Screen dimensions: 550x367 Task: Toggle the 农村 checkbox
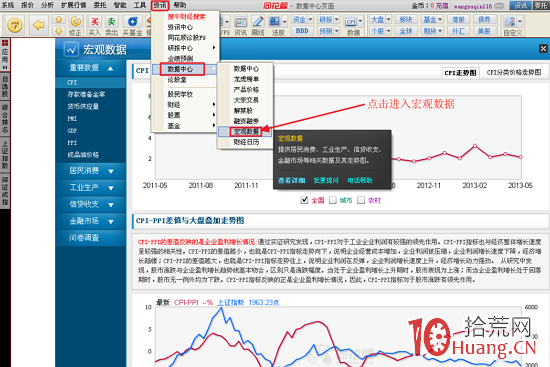pos(361,200)
